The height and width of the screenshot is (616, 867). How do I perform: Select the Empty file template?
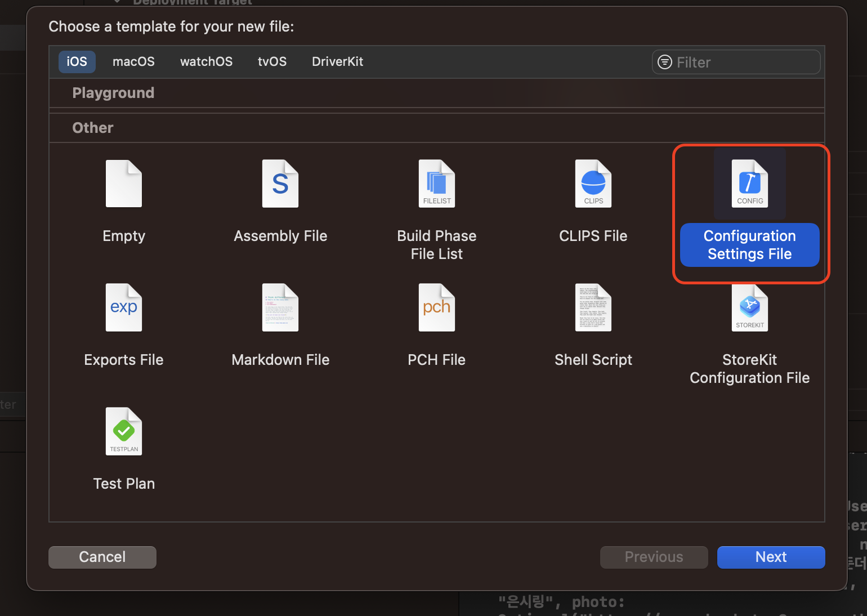tap(124, 203)
